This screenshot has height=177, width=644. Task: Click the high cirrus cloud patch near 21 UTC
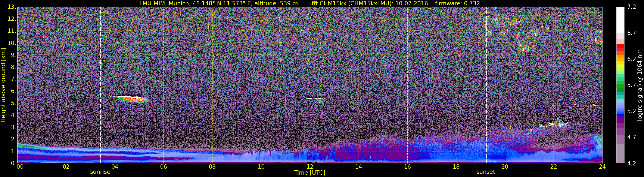[525, 48]
